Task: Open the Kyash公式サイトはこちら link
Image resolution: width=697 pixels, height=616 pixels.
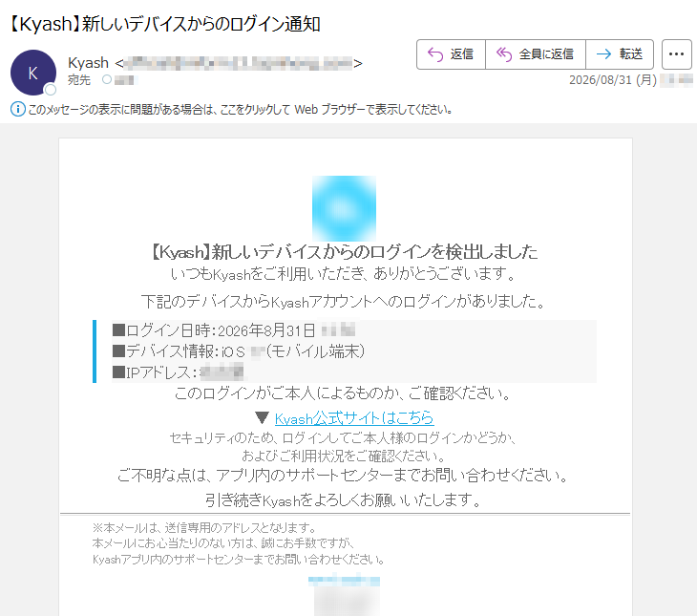Action: (x=354, y=418)
